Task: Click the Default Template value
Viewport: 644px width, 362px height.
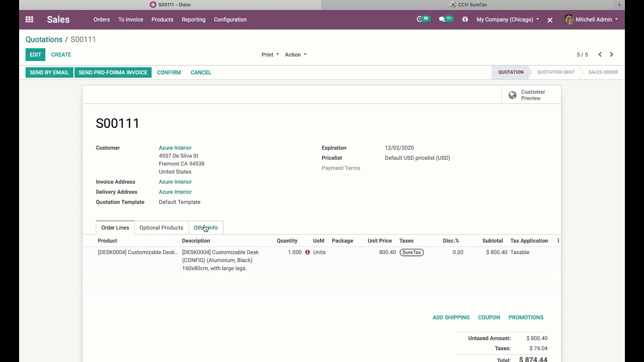Action: tap(180, 202)
